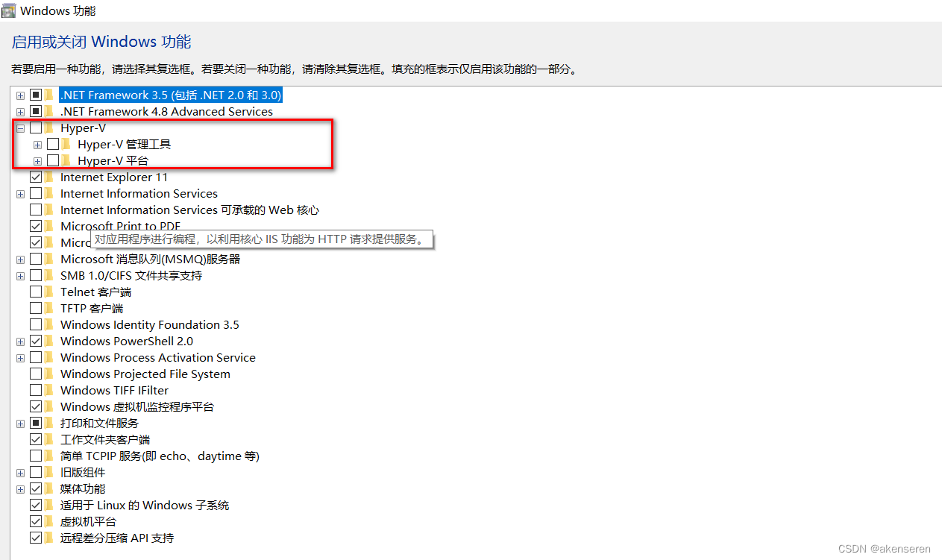
Task: Check the 简单 TCPIP 服务 checkbox
Action: [36, 456]
